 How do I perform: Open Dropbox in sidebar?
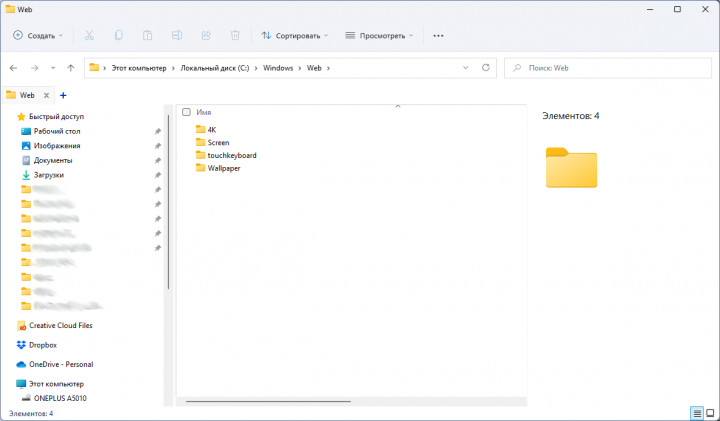[x=37, y=345]
